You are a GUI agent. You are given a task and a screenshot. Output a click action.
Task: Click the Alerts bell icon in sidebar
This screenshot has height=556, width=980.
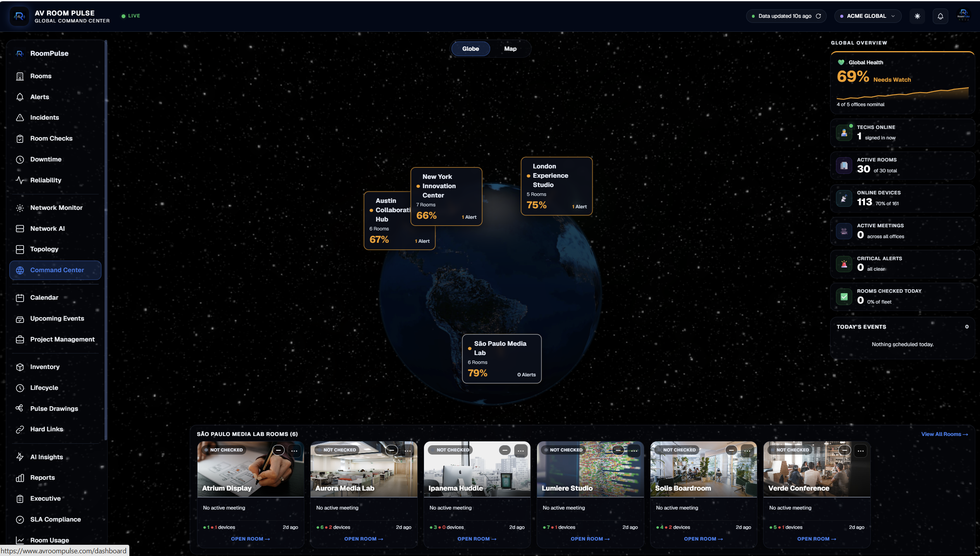click(20, 97)
